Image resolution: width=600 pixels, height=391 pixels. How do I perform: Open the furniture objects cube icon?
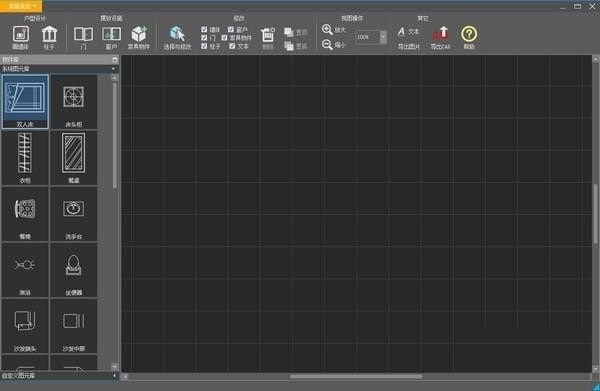coord(139,34)
